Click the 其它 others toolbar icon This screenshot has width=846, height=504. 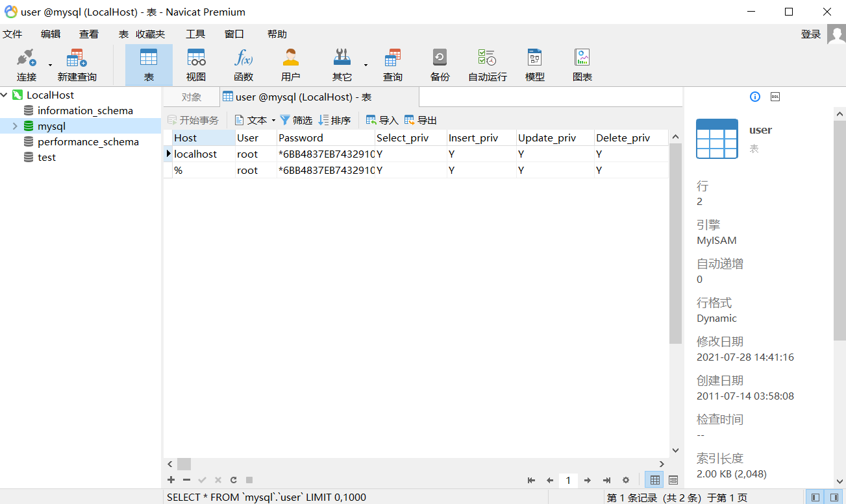(342, 65)
